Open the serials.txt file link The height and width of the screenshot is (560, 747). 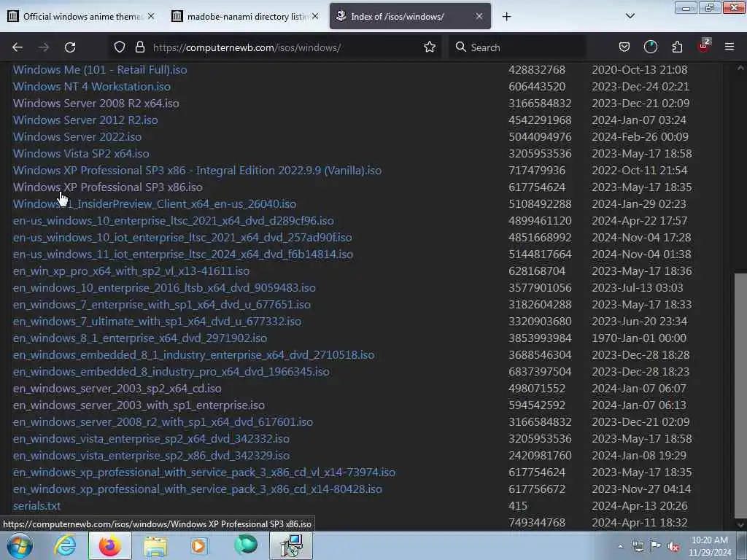click(36, 505)
